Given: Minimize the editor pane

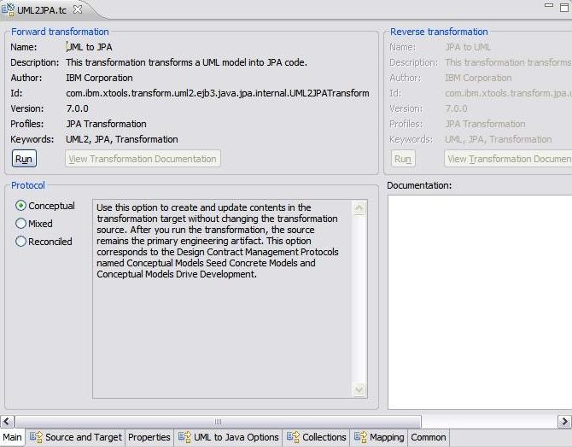Looking at the screenshot, I should coord(549,5).
